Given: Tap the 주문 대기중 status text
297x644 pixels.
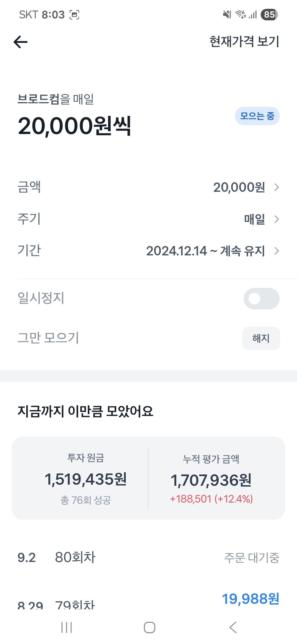Looking at the screenshot, I should click(x=252, y=558).
